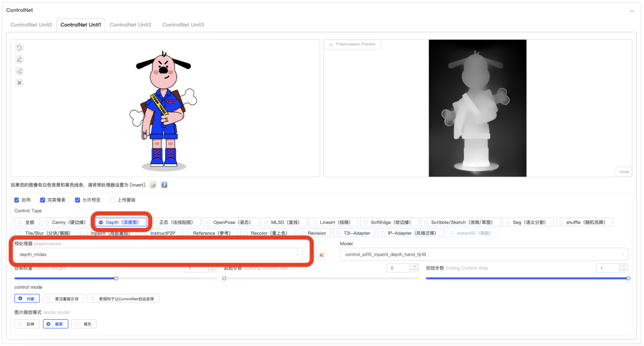Viewport: 644px width, 346px height.
Task: Select the ControlNet Unit1 tab
Action: 81,24
